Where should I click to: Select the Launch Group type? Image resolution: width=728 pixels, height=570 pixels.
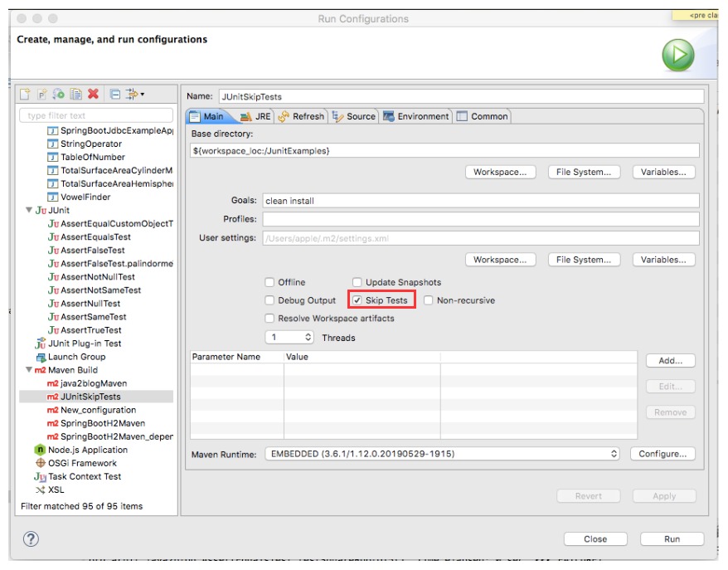click(70, 357)
